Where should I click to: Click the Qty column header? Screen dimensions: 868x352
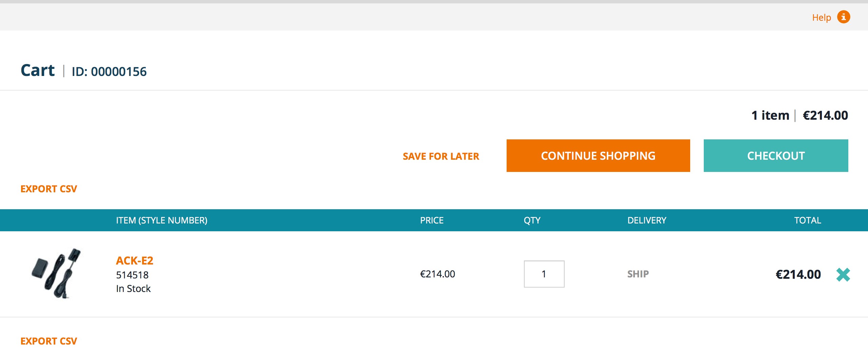(532, 220)
